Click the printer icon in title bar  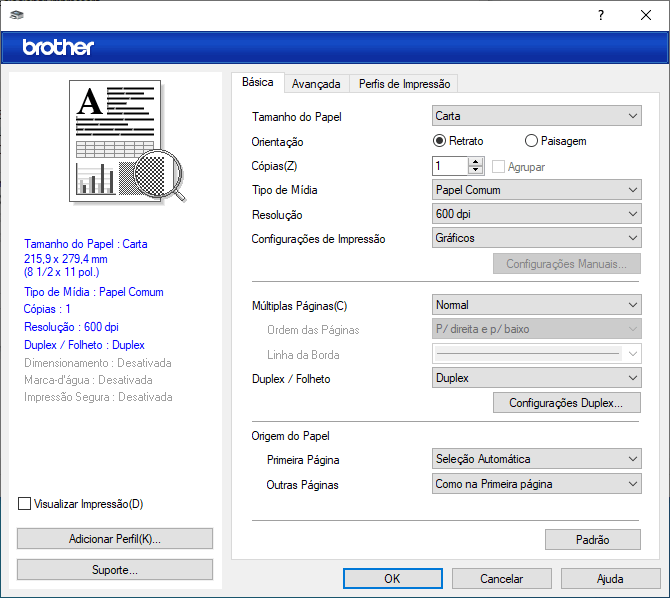17,15
